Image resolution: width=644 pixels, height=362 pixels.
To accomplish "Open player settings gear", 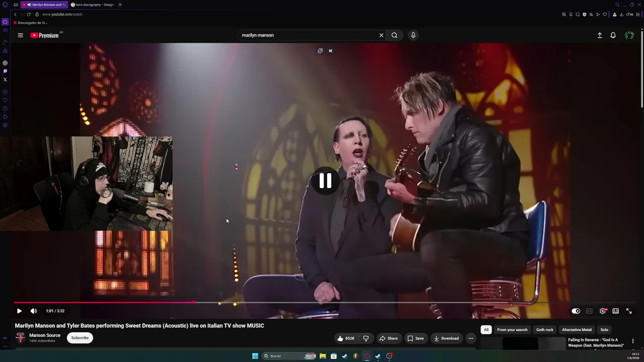I will [x=603, y=311].
